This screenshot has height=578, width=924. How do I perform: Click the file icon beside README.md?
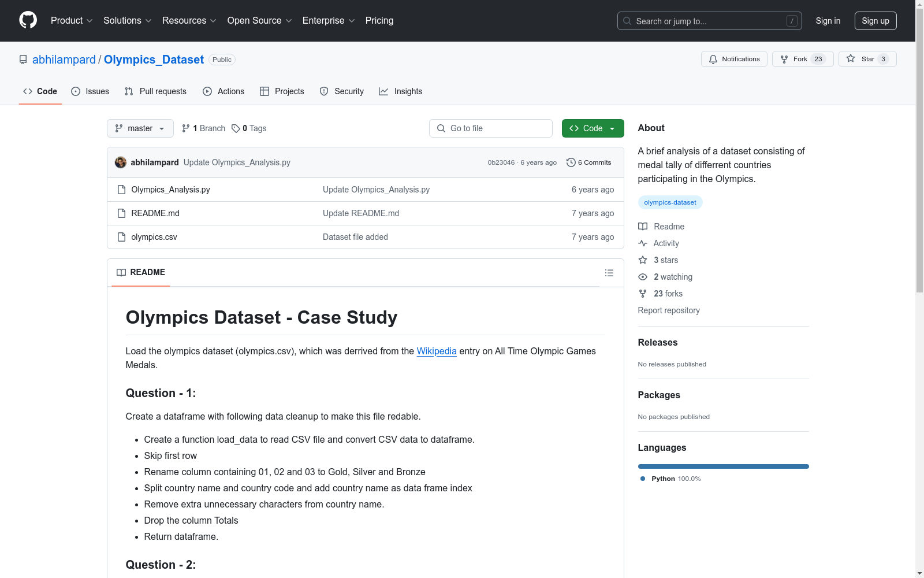121,213
